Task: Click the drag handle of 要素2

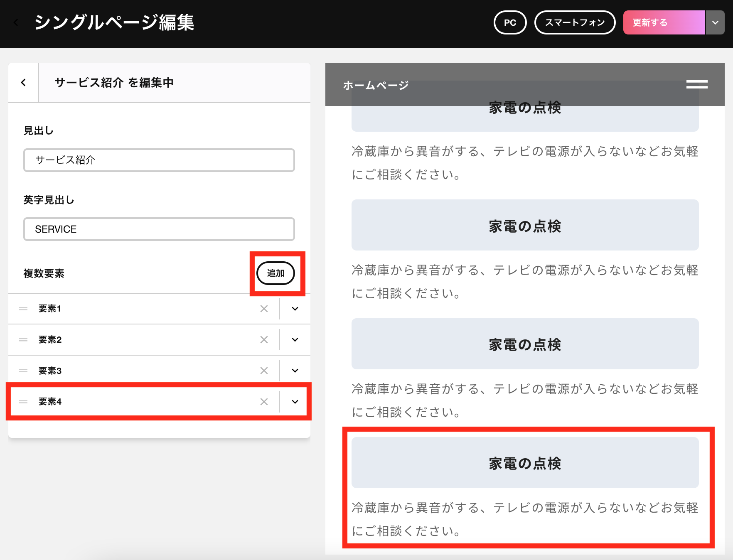Action: (x=23, y=340)
